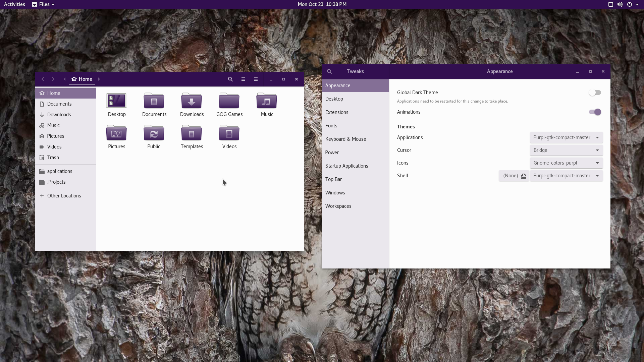Click the window indicator icon in top bar

click(611, 4)
